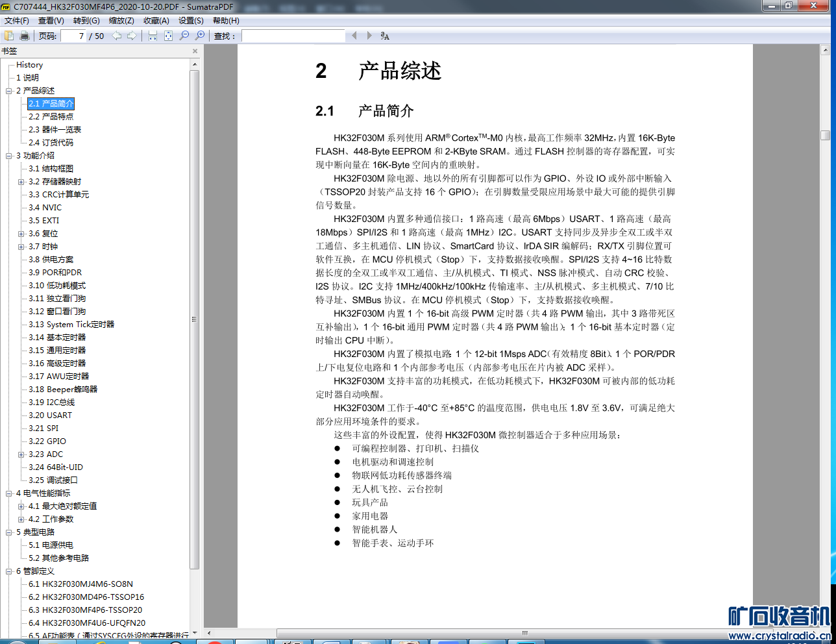Viewport: 836px width, 644px height.
Task: Open the '6.3 HK32F030MF4P6-TSSOP20' bookmark
Action: 86,610
